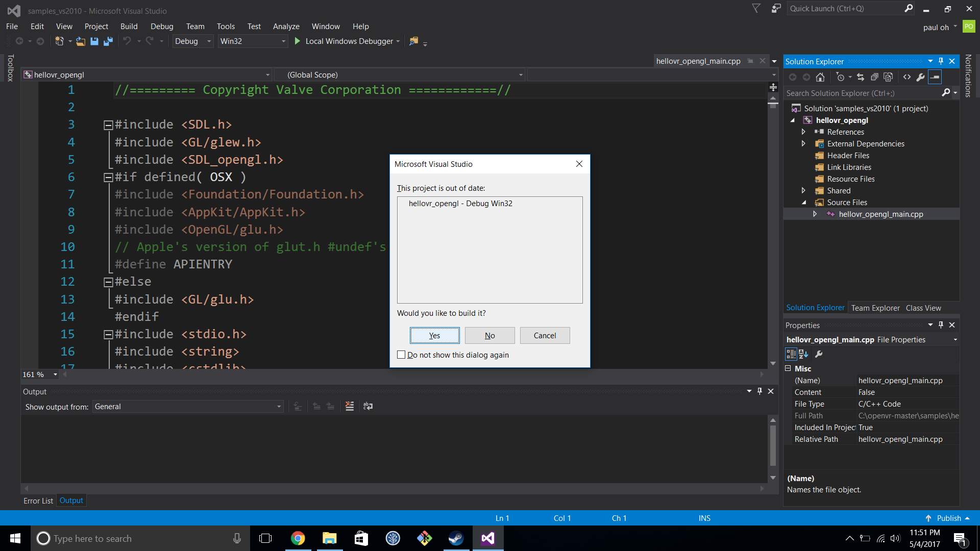Click the Home icon in Solution Explorer
The image size is (980, 551).
(820, 77)
